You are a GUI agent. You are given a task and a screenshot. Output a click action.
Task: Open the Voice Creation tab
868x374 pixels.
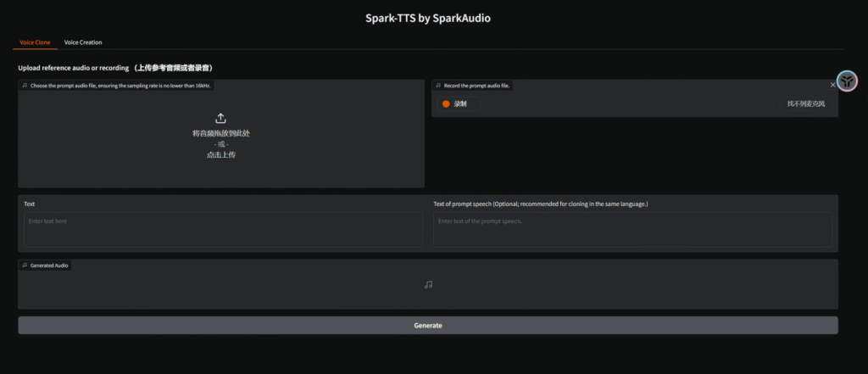click(x=83, y=42)
